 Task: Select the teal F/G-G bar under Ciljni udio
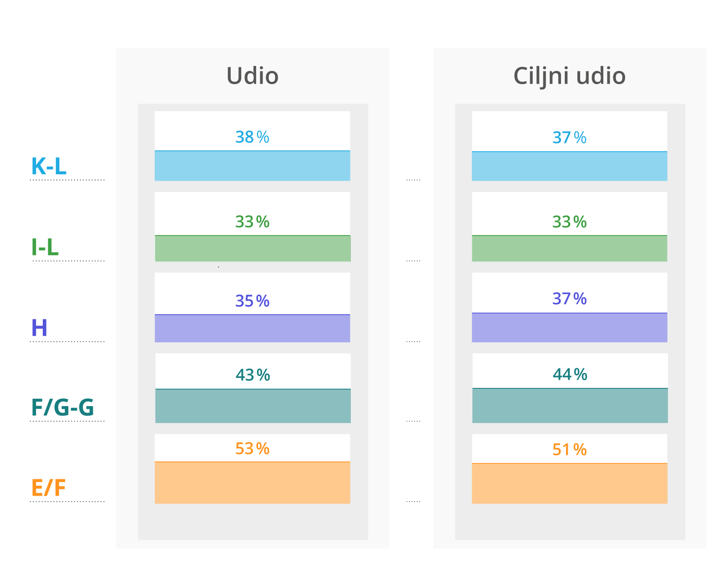(570, 406)
